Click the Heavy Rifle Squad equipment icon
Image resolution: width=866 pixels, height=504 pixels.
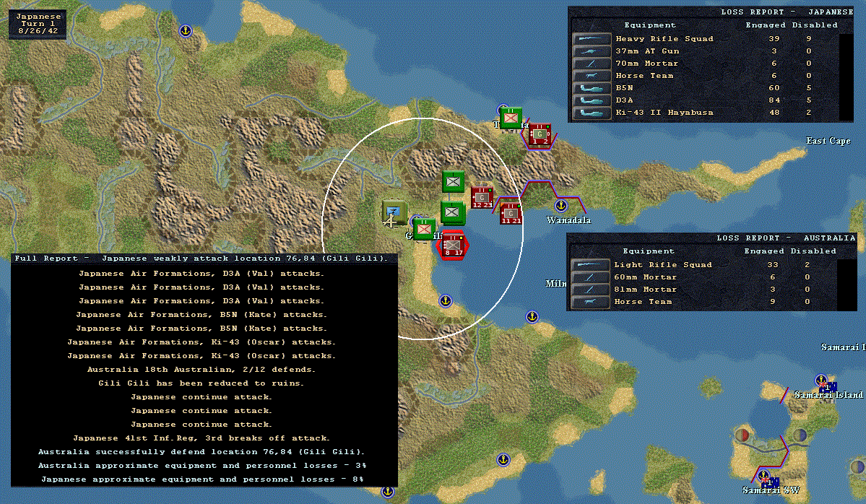592,39
